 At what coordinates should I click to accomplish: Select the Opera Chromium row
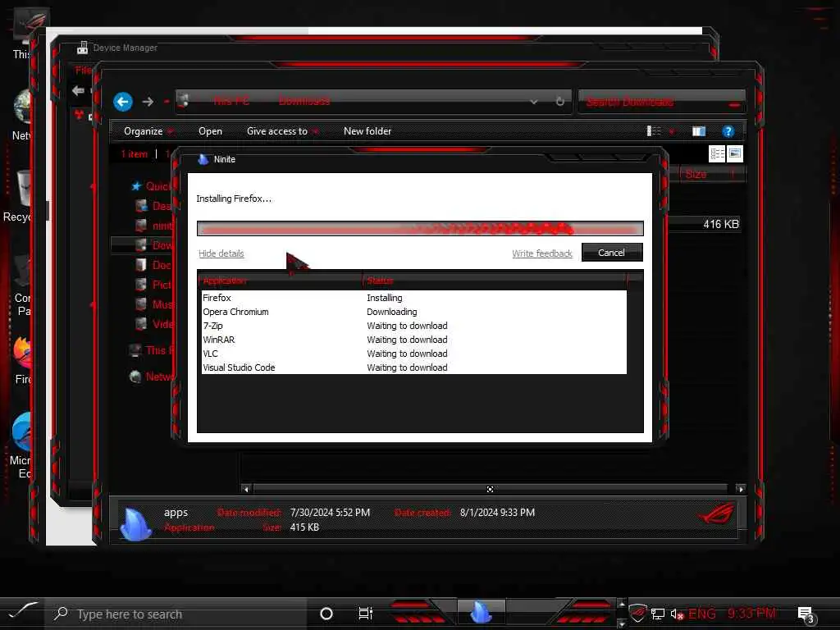click(x=413, y=312)
